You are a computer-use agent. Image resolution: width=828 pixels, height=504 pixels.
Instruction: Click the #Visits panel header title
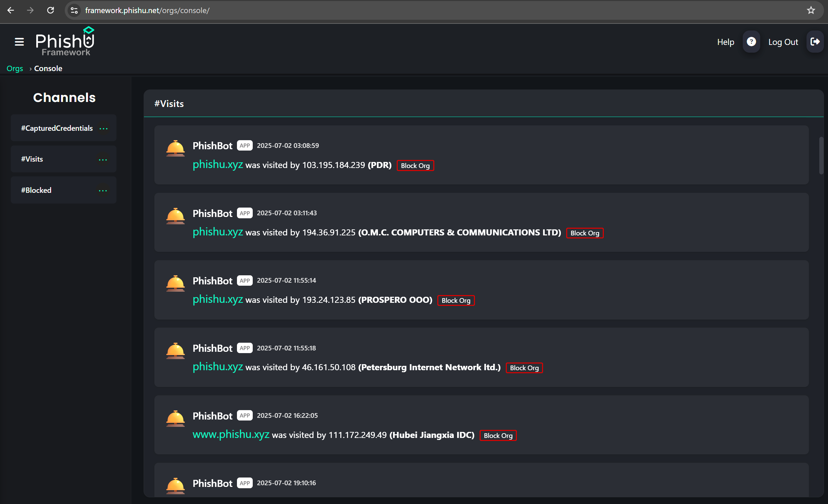click(x=169, y=104)
